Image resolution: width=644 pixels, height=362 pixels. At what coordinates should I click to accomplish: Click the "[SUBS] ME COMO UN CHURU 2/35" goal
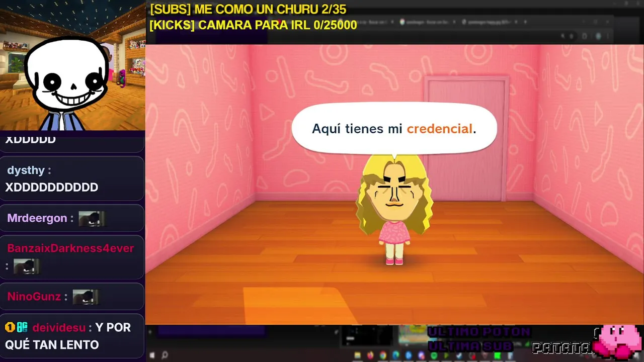tap(248, 10)
